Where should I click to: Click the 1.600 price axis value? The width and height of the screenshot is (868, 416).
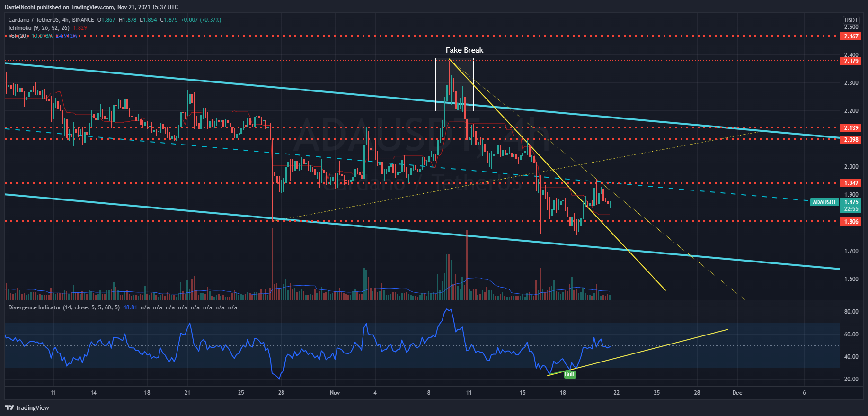click(x=851, y=279)
